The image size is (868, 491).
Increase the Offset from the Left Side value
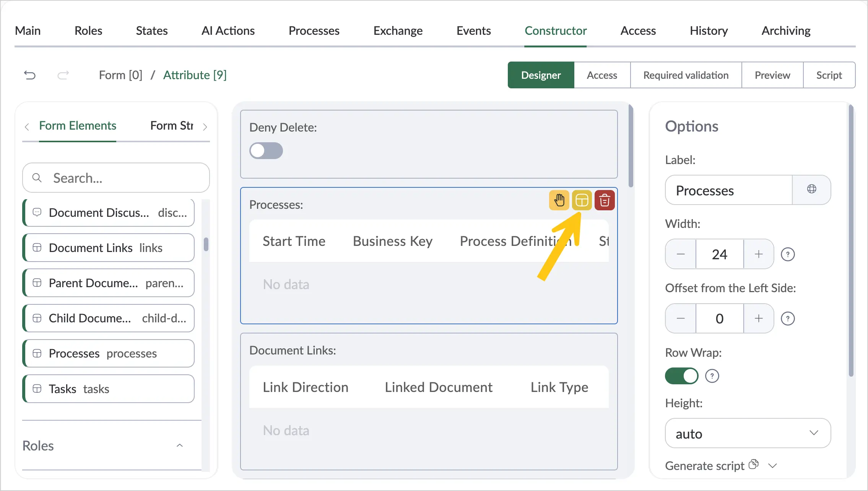click(759, 319)
